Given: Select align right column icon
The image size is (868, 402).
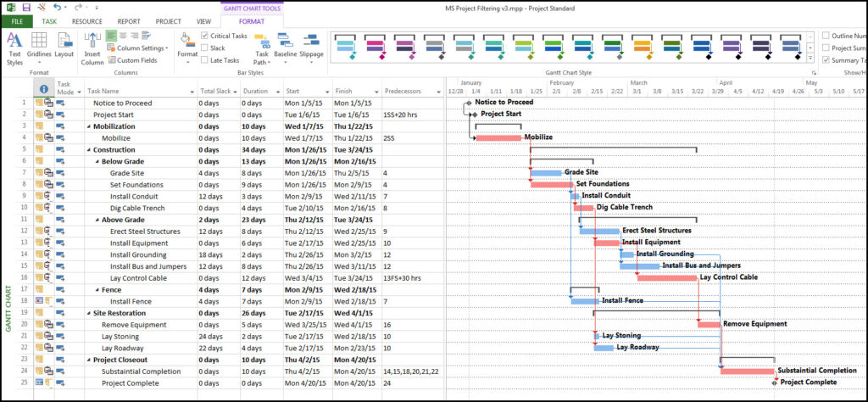Looking at the screenshot, I should [135, 36].
